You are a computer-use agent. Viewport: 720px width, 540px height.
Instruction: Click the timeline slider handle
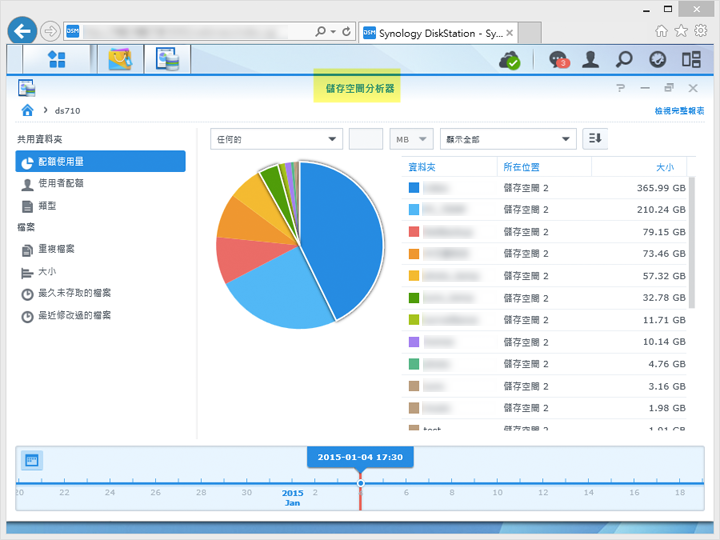point(360,483)
